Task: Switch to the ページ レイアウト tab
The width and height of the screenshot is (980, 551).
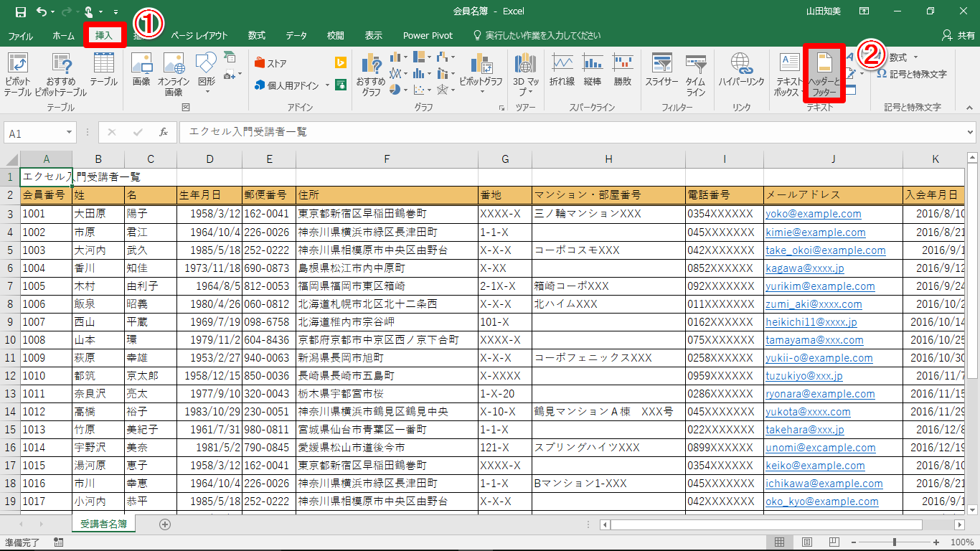Action: coord(199,35)
